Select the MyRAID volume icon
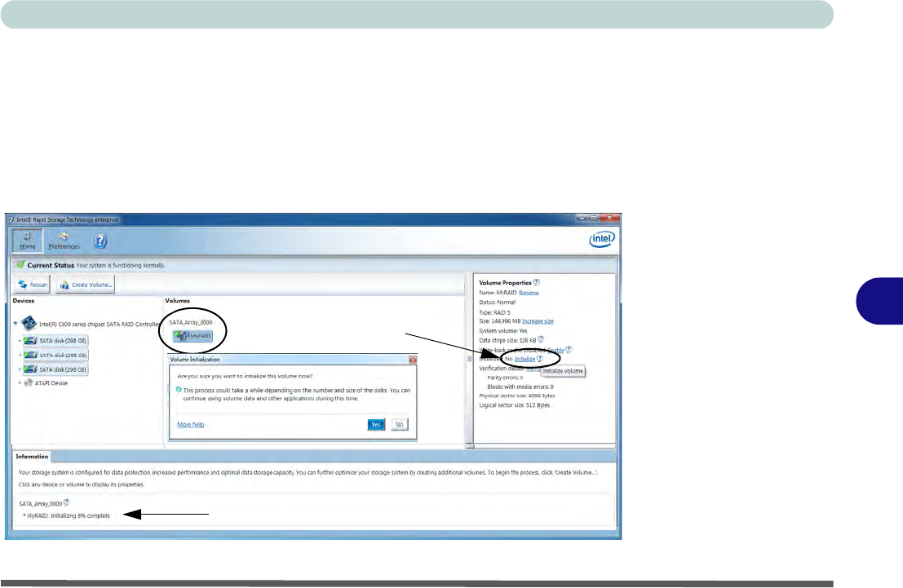This screenshot has width=903, height=588. pos(193,336)
